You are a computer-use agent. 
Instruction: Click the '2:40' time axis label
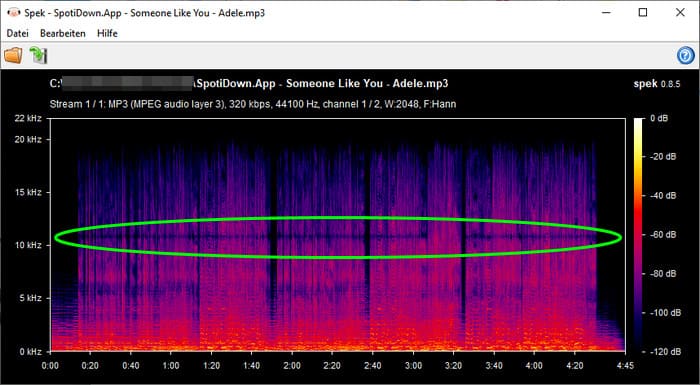[373, 366]
